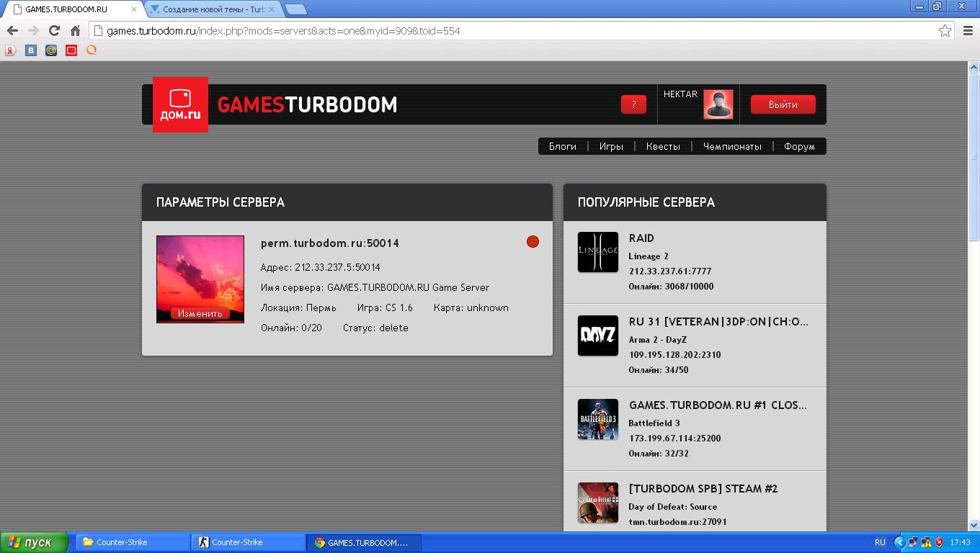Image resolution: width=980 pixels, height=553 pixels.
Task: Click the Онлайн: 3068/10000 text
Action: point(671,287)
